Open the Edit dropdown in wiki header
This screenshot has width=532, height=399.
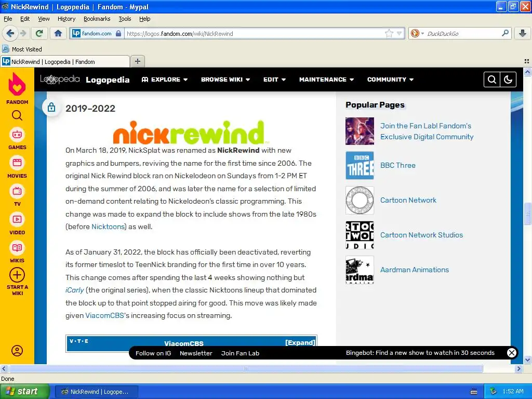pyautogui.click(x=274, y=79)
